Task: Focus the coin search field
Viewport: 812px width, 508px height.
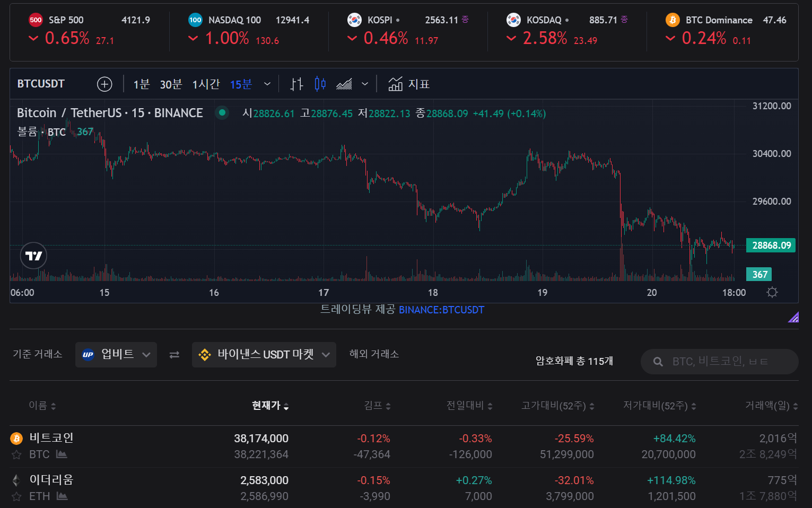Action: 720,362
